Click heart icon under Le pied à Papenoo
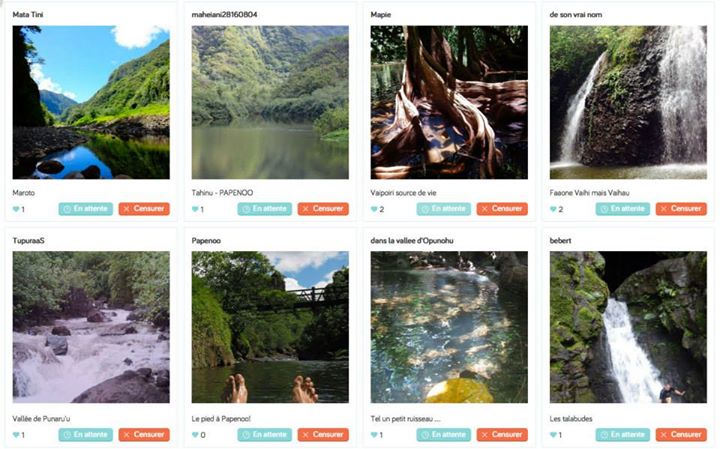This screenshot has width=720, height=449. [196, 436]
